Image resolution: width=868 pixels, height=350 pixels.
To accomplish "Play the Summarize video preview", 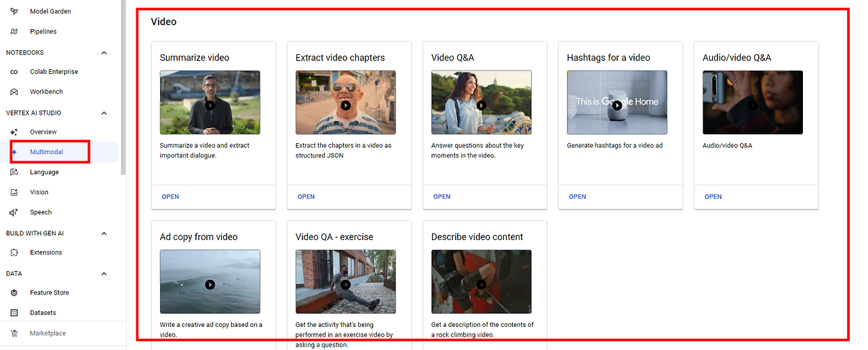I will pos(210,105).
